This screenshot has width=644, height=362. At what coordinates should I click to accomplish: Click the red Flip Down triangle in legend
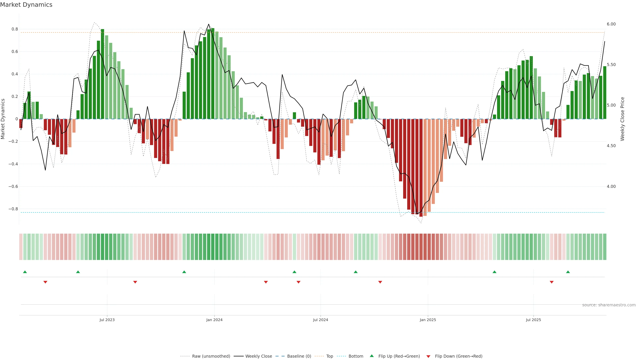[428, 356]
